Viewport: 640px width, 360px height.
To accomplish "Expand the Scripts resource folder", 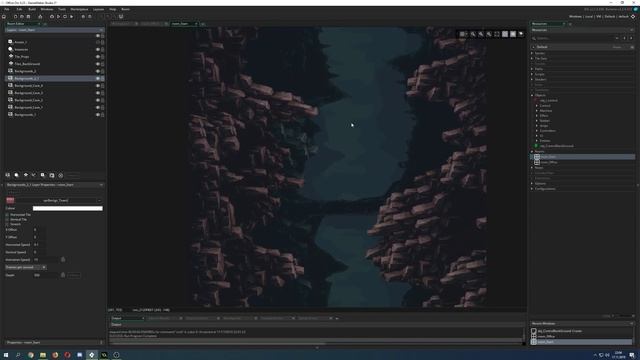I will click(x=532, y=74).
